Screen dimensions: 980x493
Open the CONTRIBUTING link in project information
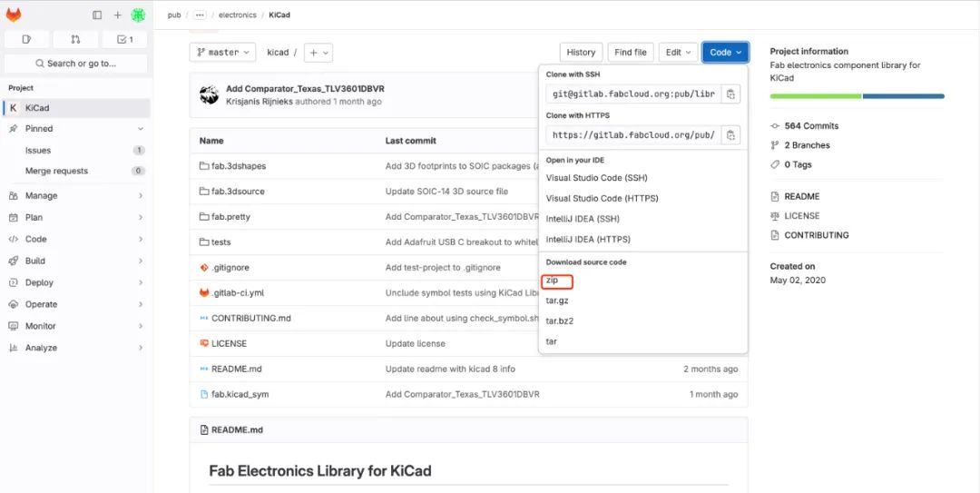click(x=817, y=235)
